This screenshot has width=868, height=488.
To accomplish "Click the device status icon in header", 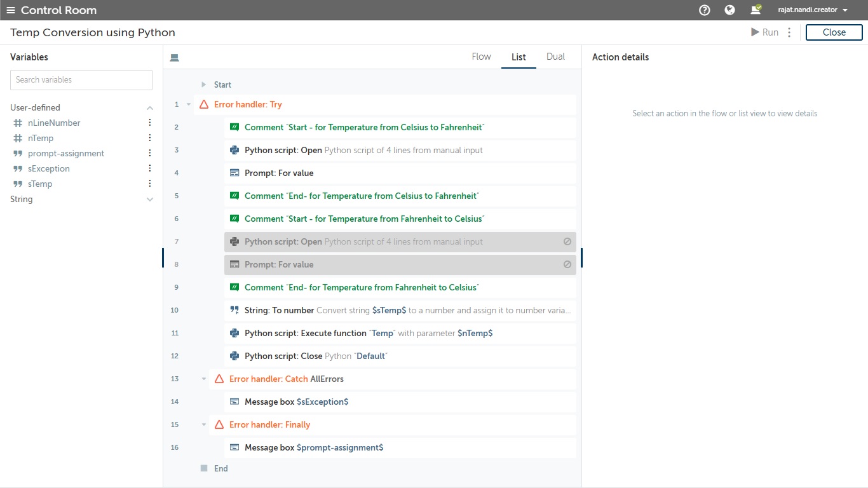I will pos(756,10).
